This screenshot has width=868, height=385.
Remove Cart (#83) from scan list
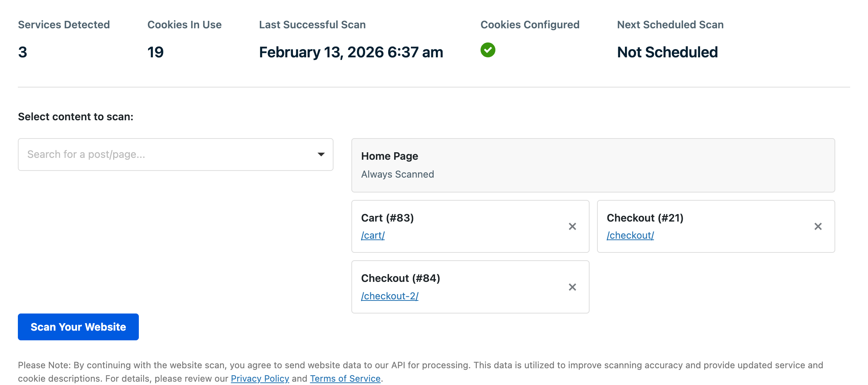pyautogui.click(x=572, y=226)
